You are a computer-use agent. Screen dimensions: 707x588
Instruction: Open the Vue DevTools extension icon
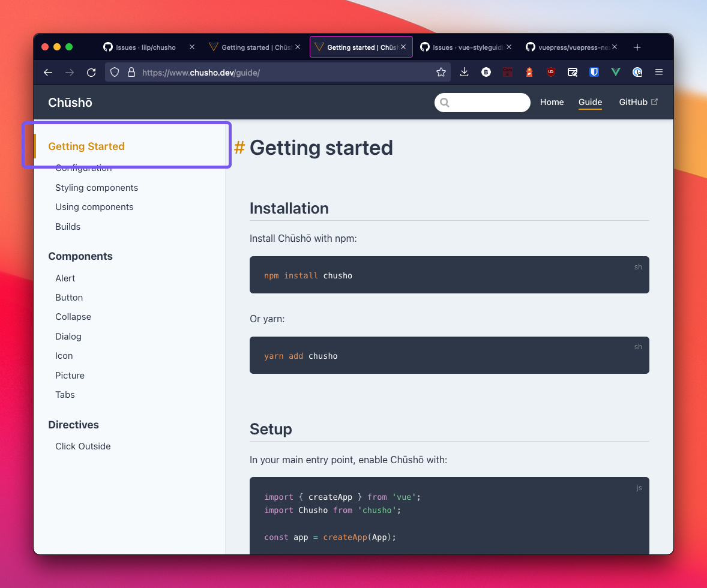tap(615, 72)
